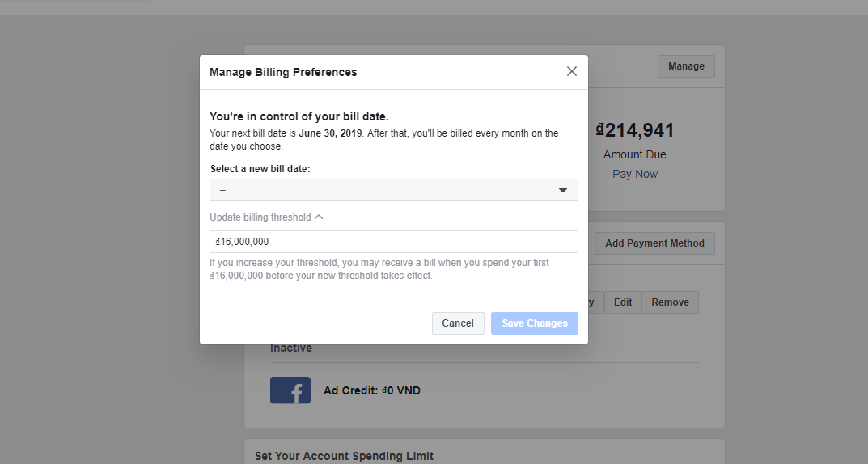Open the Manage button behind the dialog
This screenshot has width=868, height=464.
(686, 66)
